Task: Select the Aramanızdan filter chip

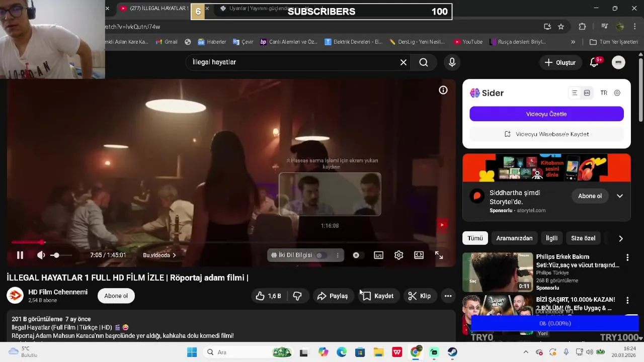Action: point(514,238)
